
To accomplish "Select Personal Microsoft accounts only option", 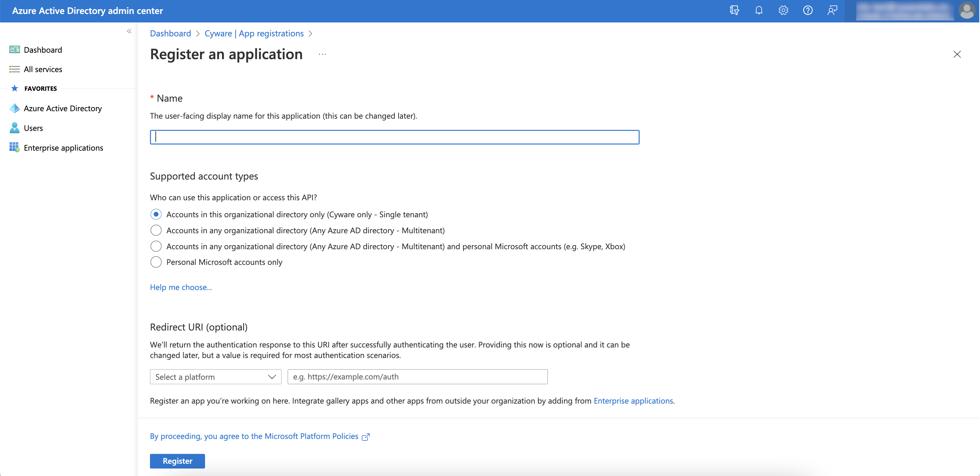I will pyautogui.click(x=156, y=262).
